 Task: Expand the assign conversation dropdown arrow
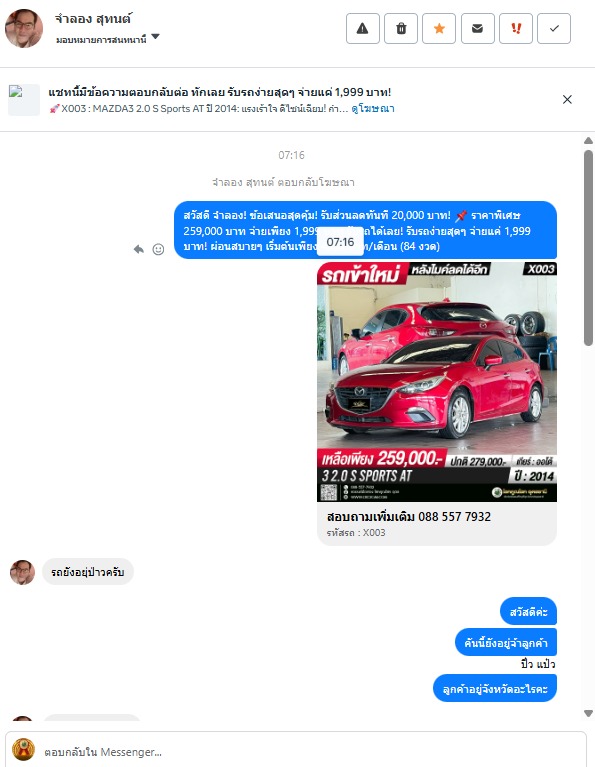click(156, 37)
